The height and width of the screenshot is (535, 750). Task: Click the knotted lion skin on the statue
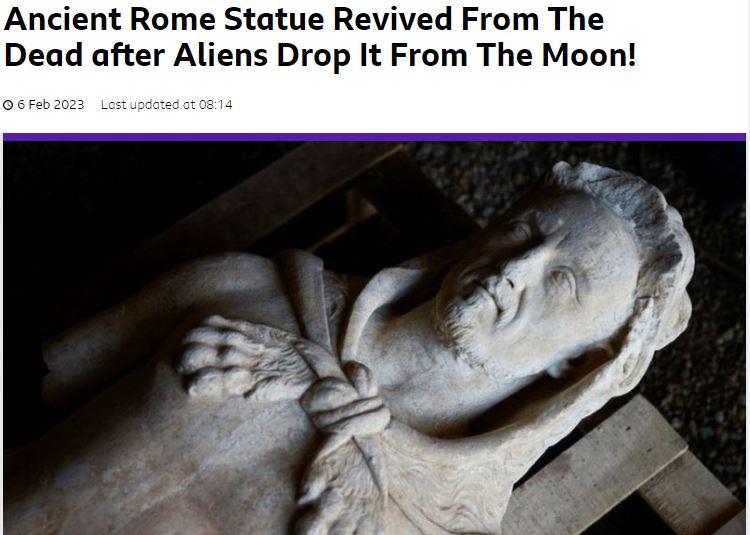click(x=344, y=399)
